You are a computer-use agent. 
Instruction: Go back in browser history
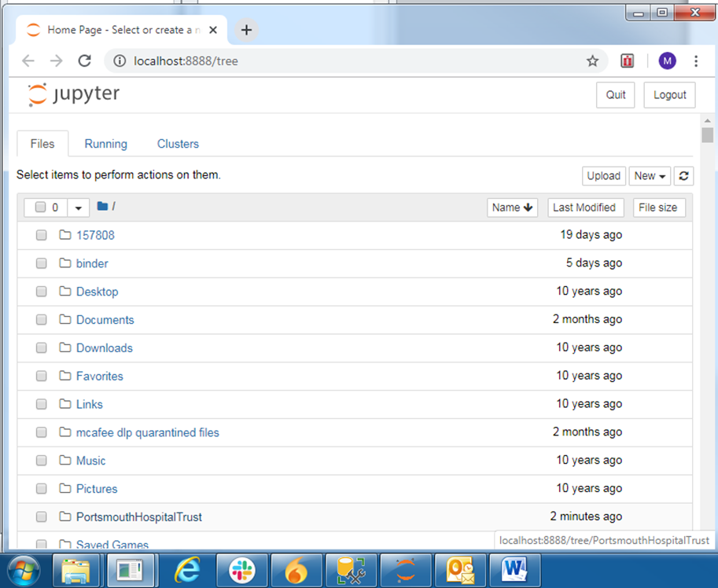coord(28,61)
